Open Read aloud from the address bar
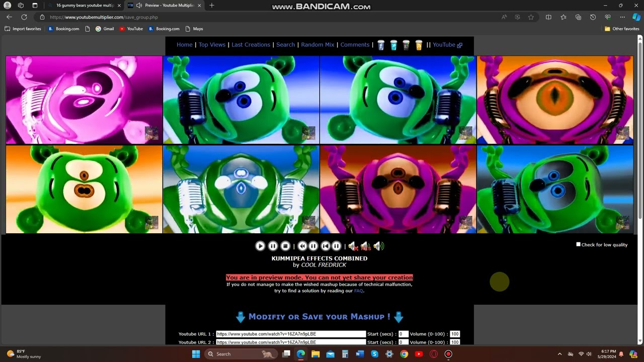Screen dimensions: 644x362 tap(504, 17)
